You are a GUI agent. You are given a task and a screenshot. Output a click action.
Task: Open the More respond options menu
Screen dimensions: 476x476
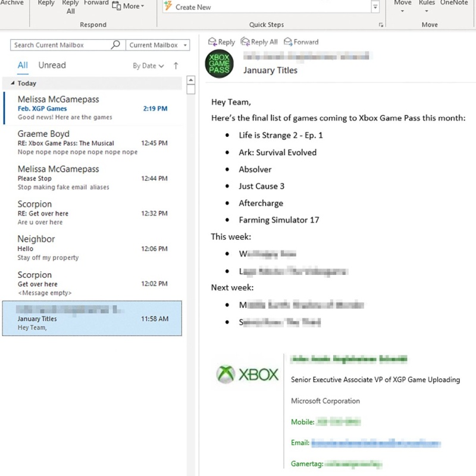coord(129,6)
